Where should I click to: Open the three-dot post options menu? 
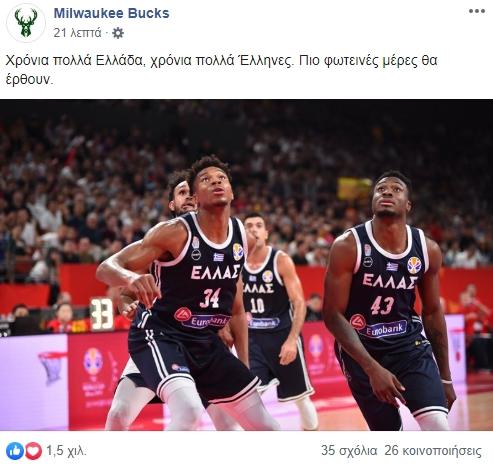pyautogui.click(x=477, y=11)
